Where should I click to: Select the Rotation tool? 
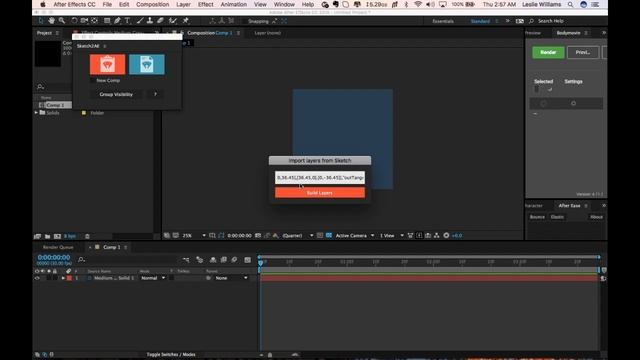click(74, 21)
